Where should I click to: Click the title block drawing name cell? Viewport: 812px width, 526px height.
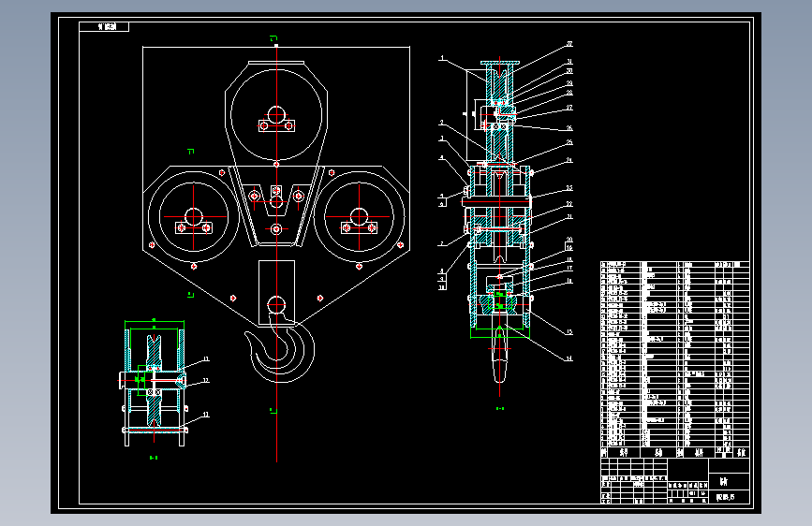pyautogui.click(x=729, y=481)
